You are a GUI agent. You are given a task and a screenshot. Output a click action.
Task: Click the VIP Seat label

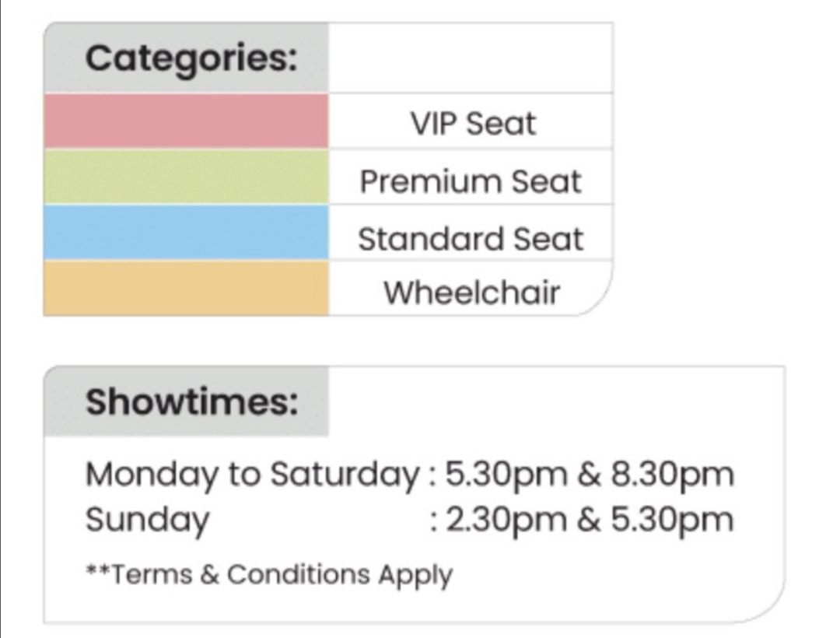tap(473, 124)
